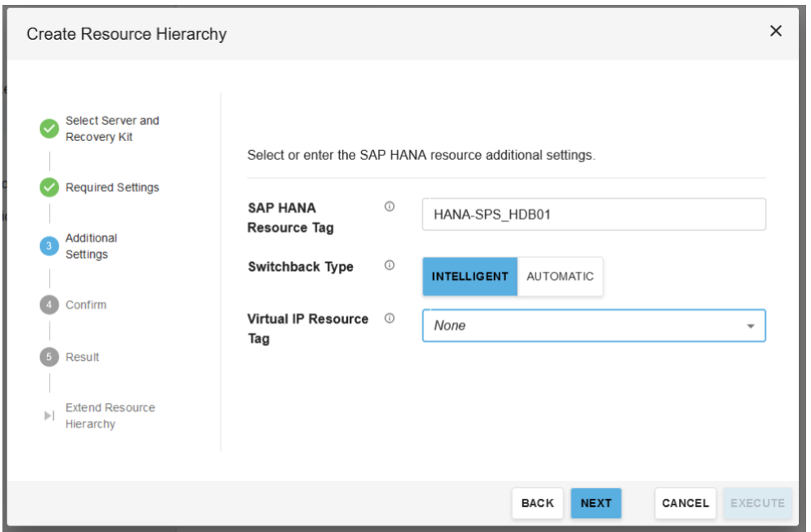This screenshot has height=532, width=811.
Task: Click the step 5 Result circle icon
Action: click(x=49, y=357)
